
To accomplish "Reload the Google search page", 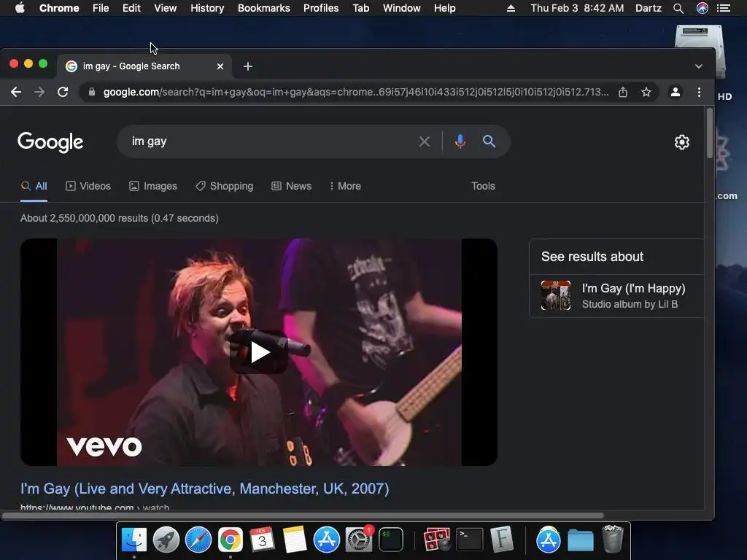I will pyautogui.click(x=63, y=92).
